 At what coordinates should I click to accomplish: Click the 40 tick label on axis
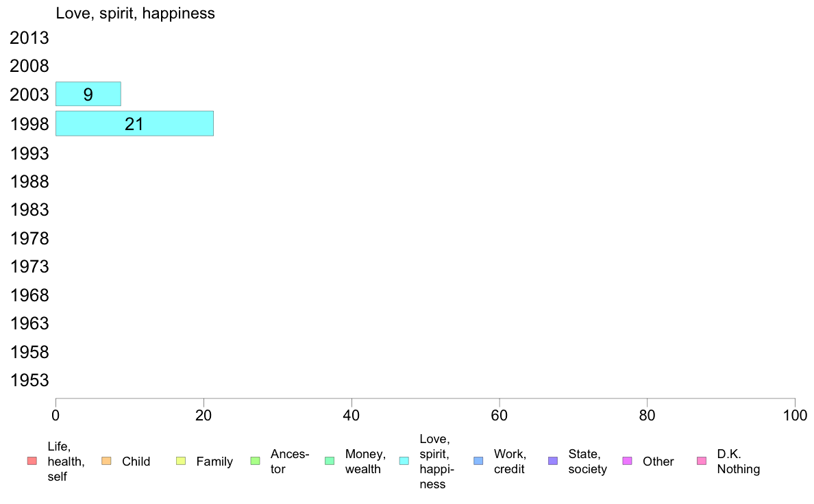[351, 415]
